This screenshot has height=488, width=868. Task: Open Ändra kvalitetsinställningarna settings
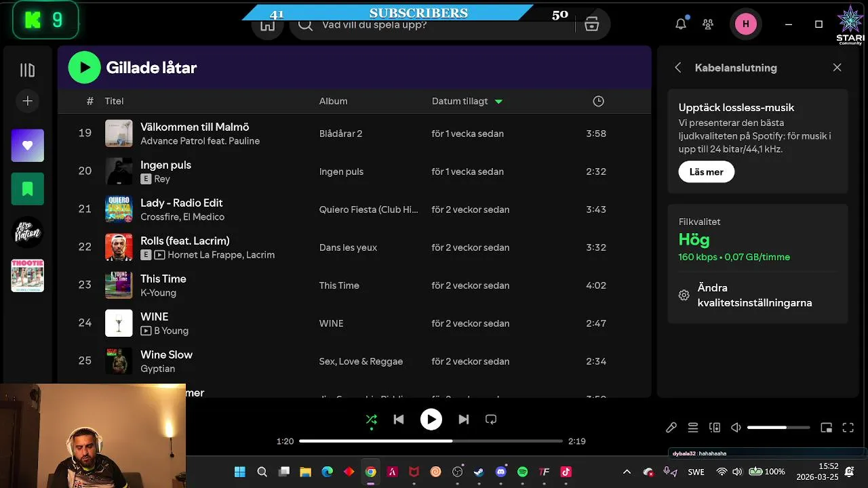click(x=755, y=296)
